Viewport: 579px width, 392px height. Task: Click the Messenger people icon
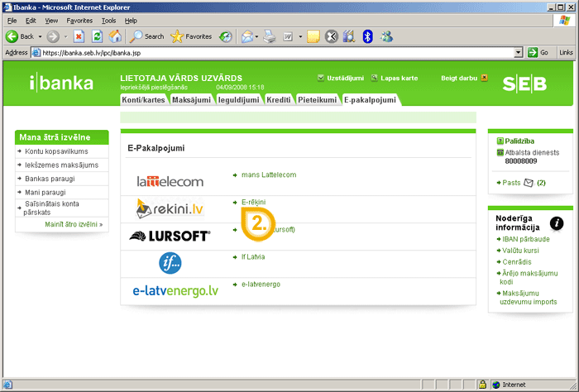[x=386, y=36]
